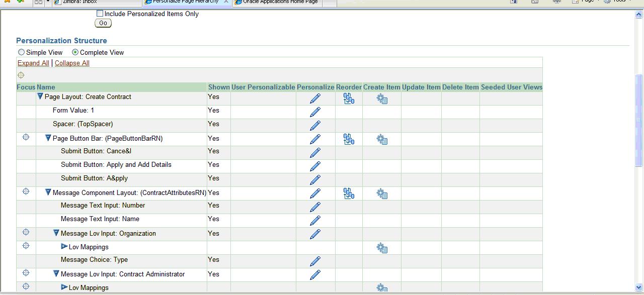
Task: Click focus icon above the table header
Action: click(21, 75)
